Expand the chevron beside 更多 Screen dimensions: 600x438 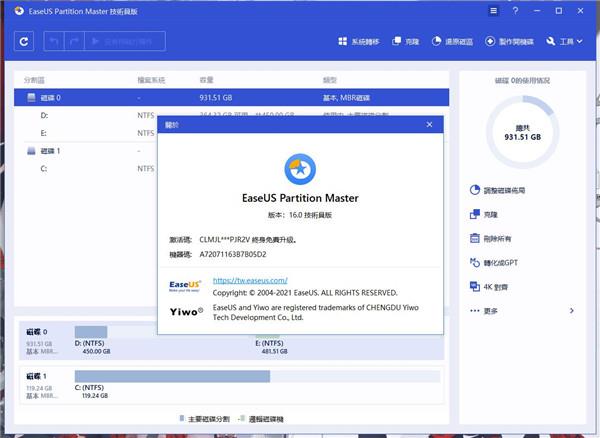572,311
